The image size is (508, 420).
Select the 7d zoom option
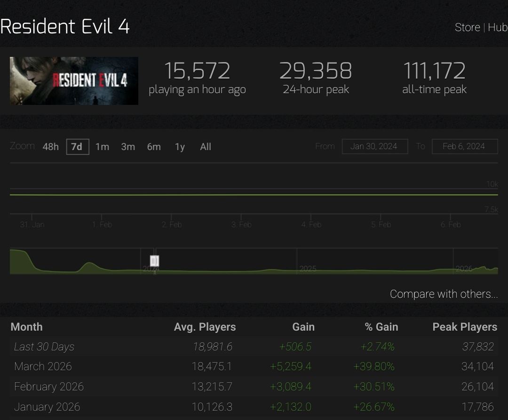click(x=78, y=147)
